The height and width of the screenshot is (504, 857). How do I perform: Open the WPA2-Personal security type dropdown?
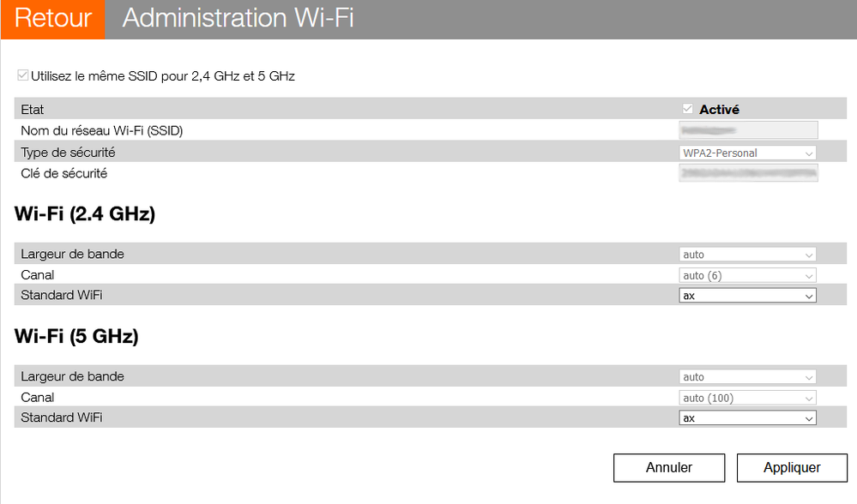point(746,152)
